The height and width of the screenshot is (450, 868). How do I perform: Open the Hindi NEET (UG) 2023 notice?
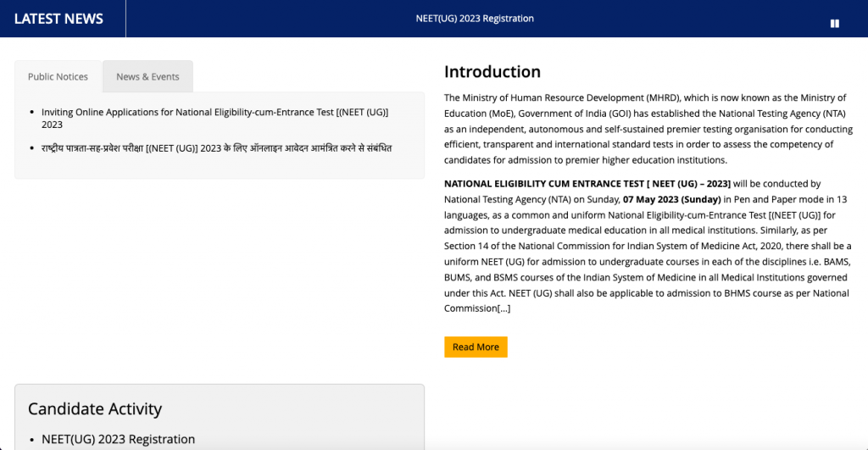pos(216,148)
